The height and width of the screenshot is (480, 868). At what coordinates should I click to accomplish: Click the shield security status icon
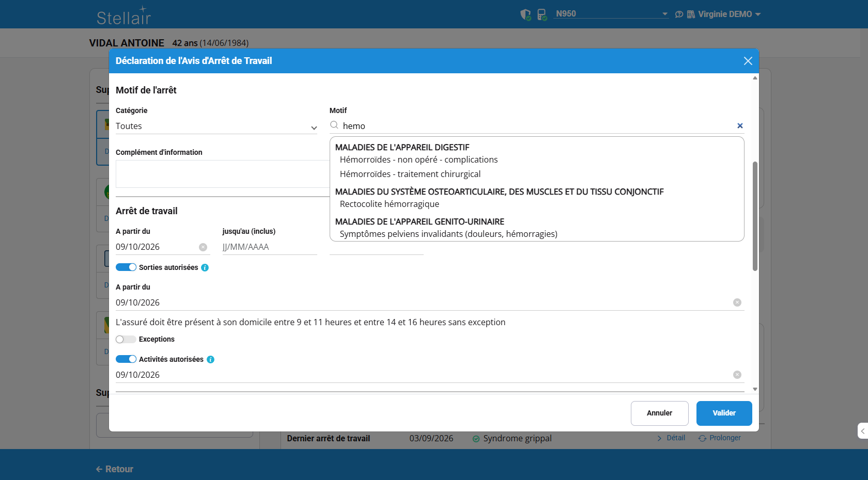pyautogui.click(x=525, y=14)
